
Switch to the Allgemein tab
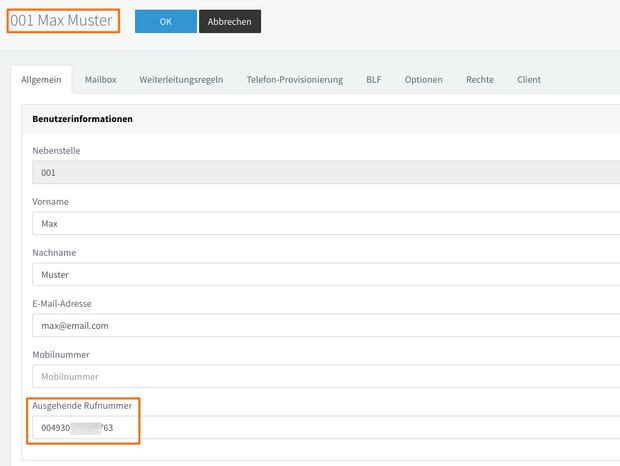tap(41, 79)
